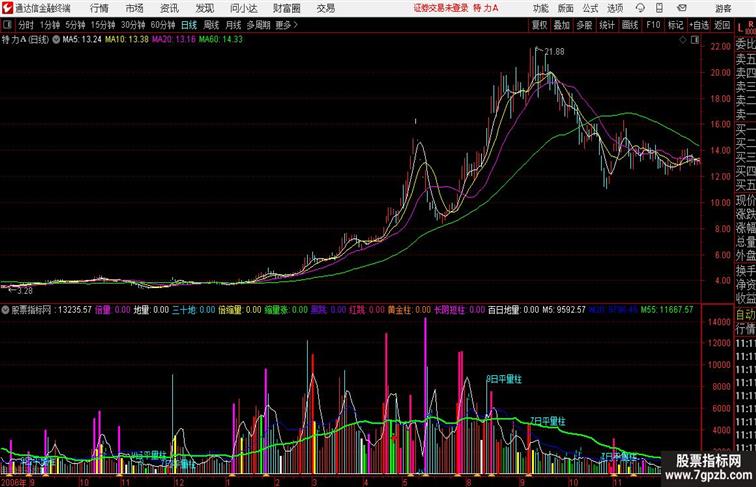Expand volume indicator menu beside 股票指标网
Screen dimensions: 756x487
click(x=5, y=310)
